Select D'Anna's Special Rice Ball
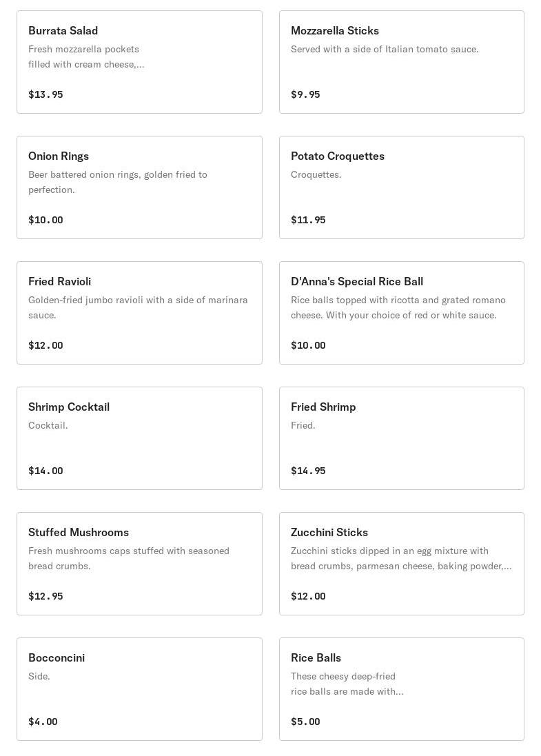 (x=401, y=313)
